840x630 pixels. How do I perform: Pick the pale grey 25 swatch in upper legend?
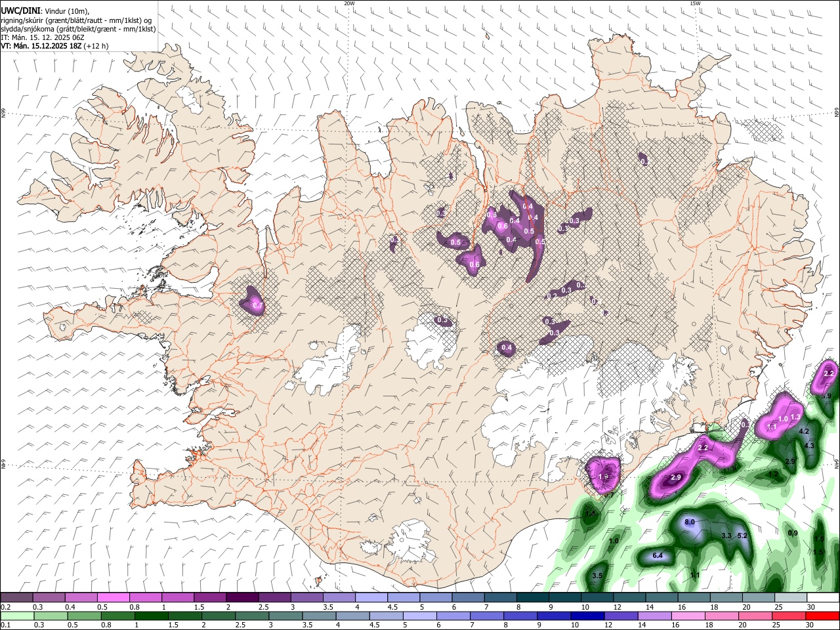click(790, 598)
